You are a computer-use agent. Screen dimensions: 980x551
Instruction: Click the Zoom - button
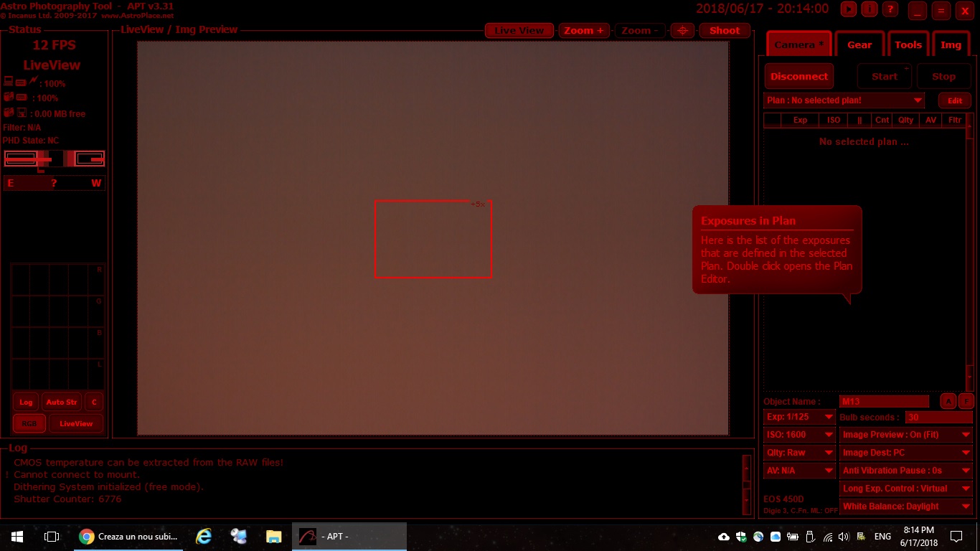[x=640, y=30]
